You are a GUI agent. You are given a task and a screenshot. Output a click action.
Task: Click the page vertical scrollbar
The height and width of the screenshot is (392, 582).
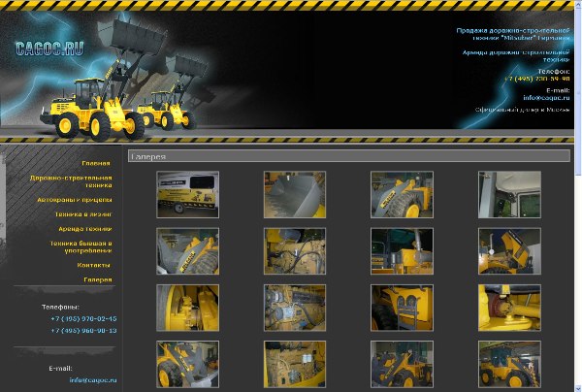pos(578,196)
